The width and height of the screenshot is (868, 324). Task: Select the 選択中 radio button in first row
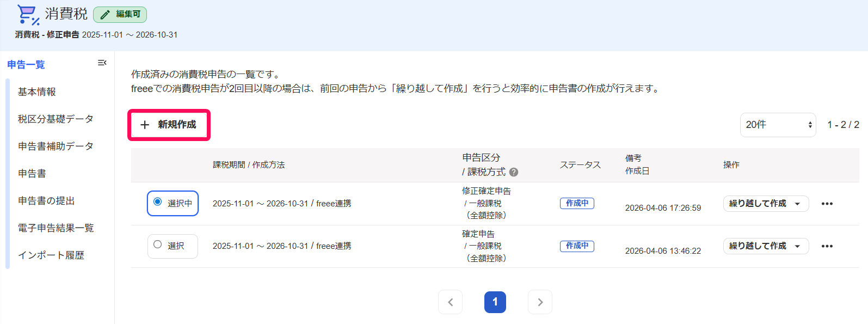point(158,202)
